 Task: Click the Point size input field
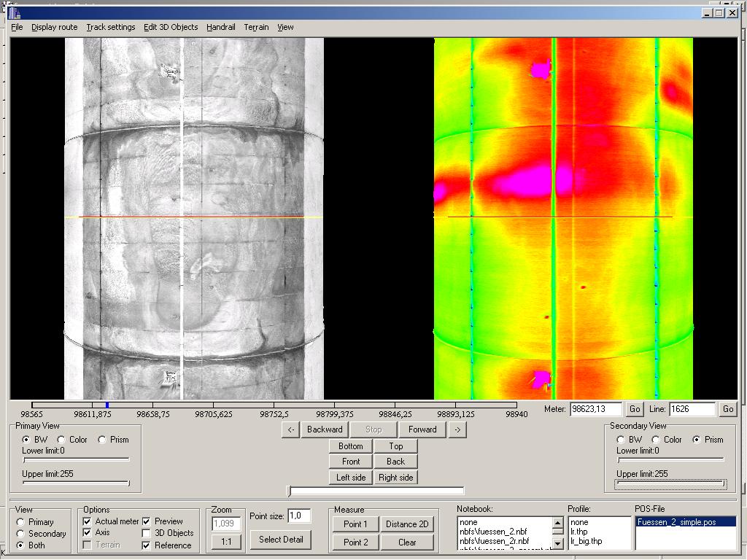pos(299,516)
